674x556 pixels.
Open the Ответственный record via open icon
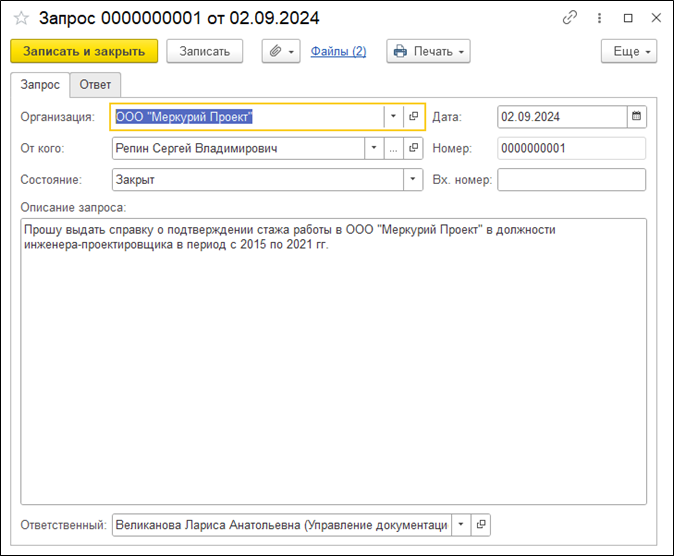point(481,524)
